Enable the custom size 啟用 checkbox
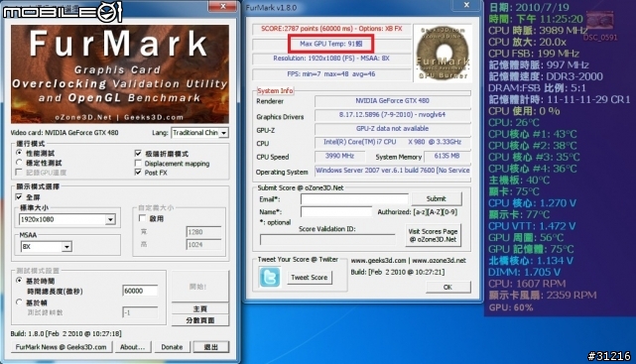Image resolution: width=636 pixels, height=364 pixels. (142, 218)
